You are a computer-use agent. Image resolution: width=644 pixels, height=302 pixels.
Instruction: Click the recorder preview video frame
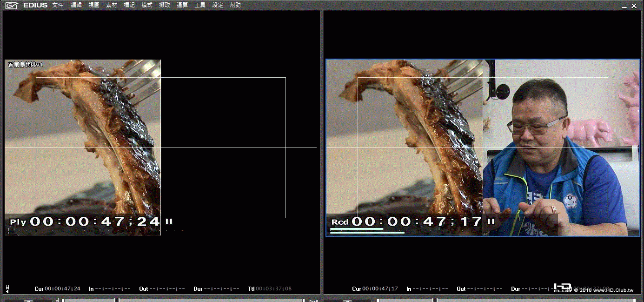point(483,148)
